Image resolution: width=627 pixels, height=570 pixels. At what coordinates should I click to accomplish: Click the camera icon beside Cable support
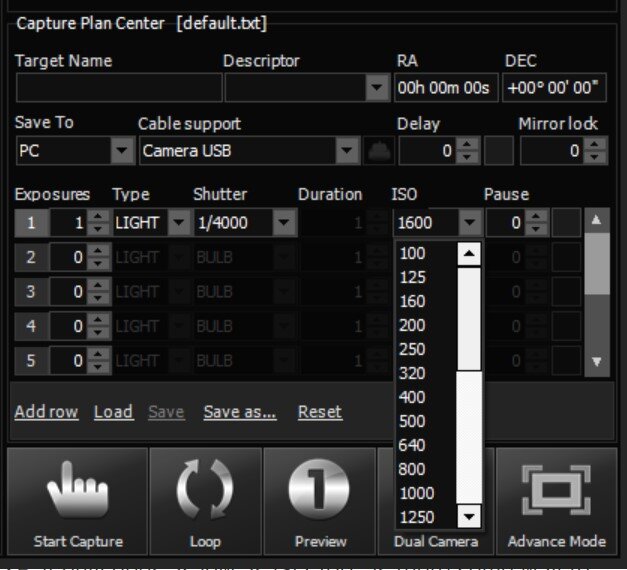click(377, 151)
